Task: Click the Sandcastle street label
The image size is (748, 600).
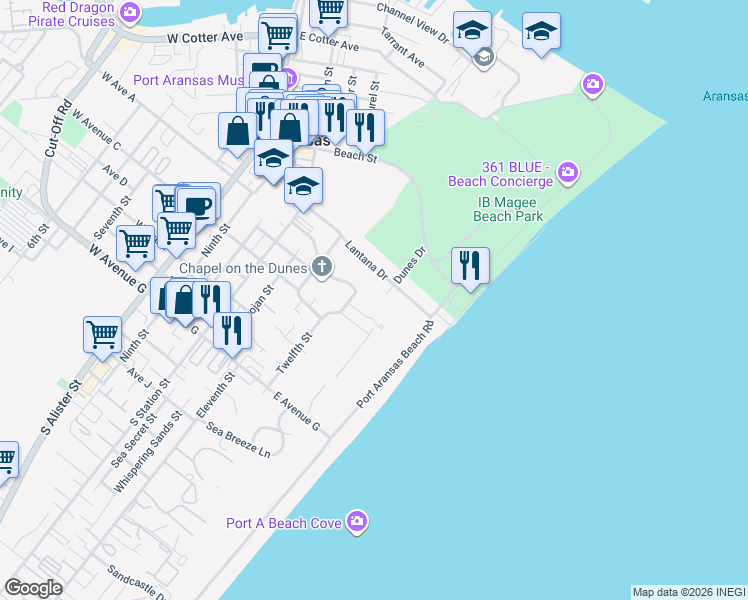Action: 136,582
